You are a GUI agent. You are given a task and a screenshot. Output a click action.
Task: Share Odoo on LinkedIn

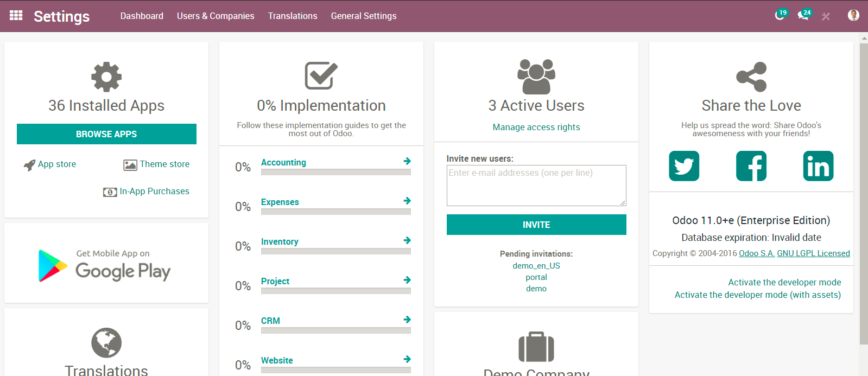tap(818, 166)
